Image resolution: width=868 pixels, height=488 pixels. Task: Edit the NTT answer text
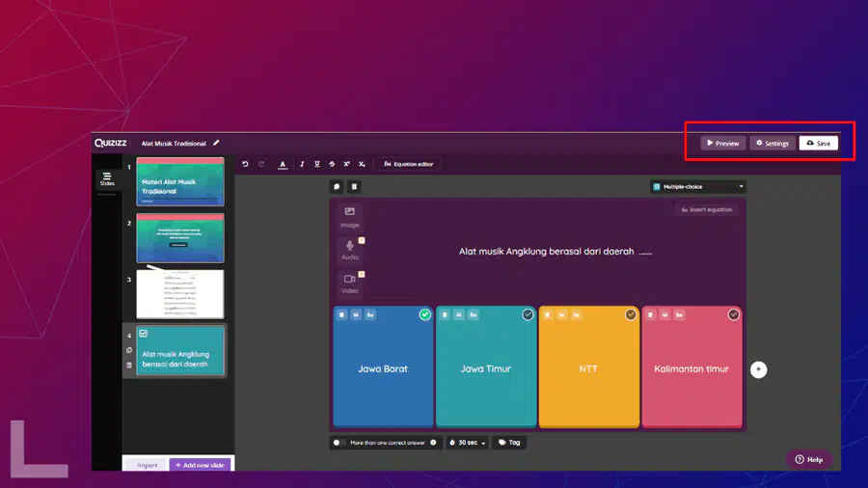point(588,369)
